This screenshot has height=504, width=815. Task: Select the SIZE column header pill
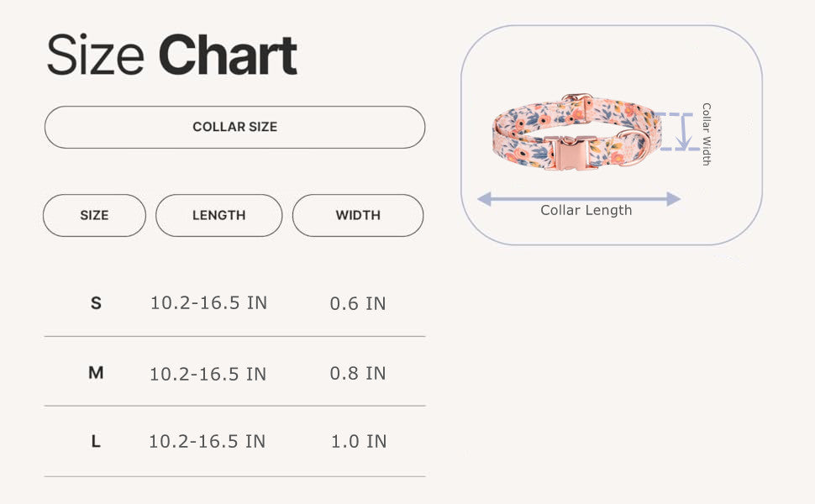coord(94,216)
